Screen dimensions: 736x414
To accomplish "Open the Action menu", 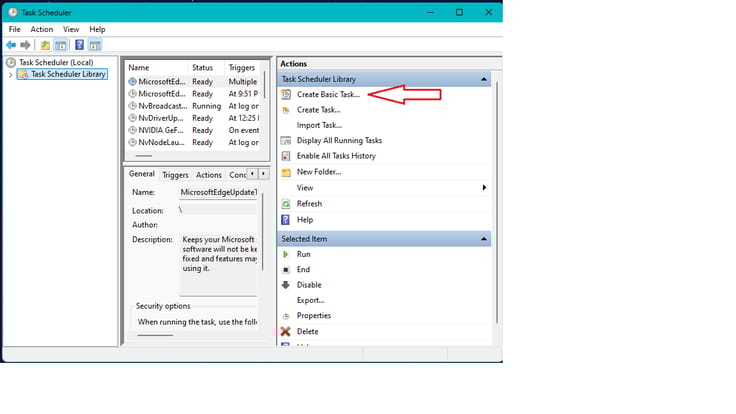I will pyautogui.click(x=41, y=29).
